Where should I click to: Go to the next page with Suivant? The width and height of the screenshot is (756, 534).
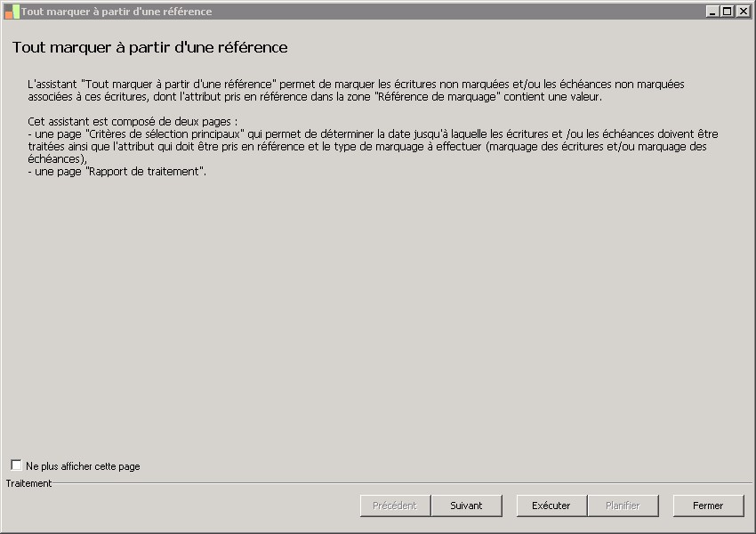click(x=466, y=506)
